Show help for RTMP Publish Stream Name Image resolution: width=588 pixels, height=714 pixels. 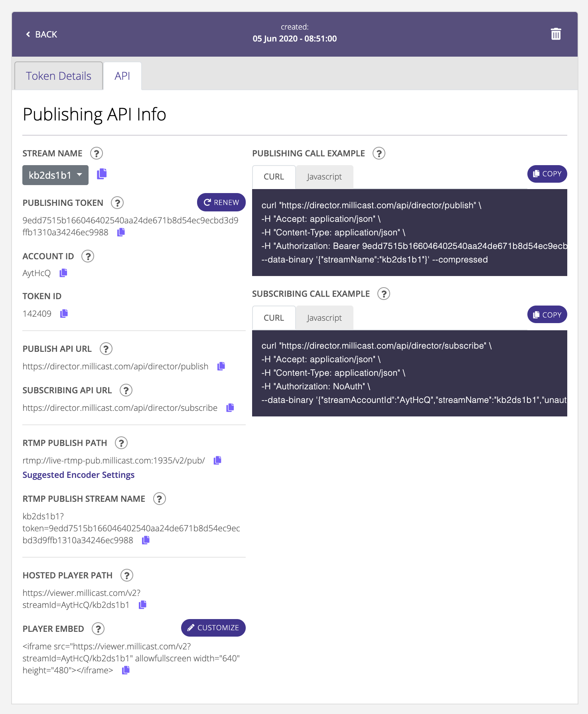point(160,499)
